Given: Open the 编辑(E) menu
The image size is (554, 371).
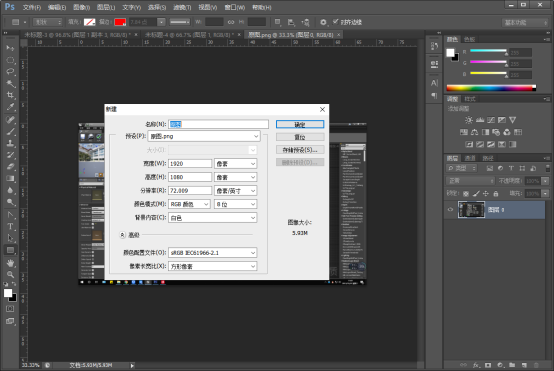Looking at the screenshot, I should (57, 7).
